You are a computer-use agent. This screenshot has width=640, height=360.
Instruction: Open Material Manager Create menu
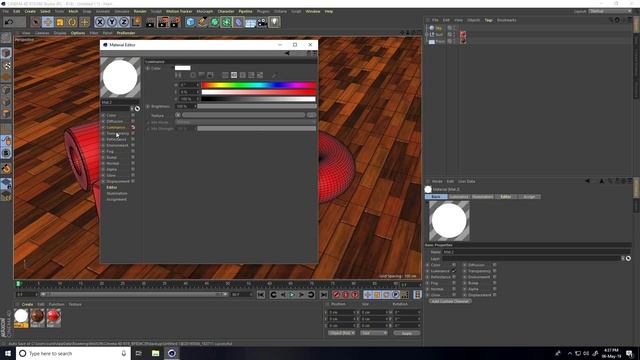coord(27,304)
